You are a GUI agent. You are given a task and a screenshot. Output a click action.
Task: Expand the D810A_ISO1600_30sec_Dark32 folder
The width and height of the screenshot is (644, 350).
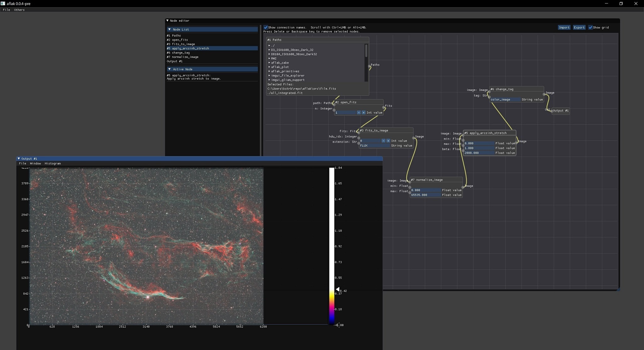pos(269,54)
